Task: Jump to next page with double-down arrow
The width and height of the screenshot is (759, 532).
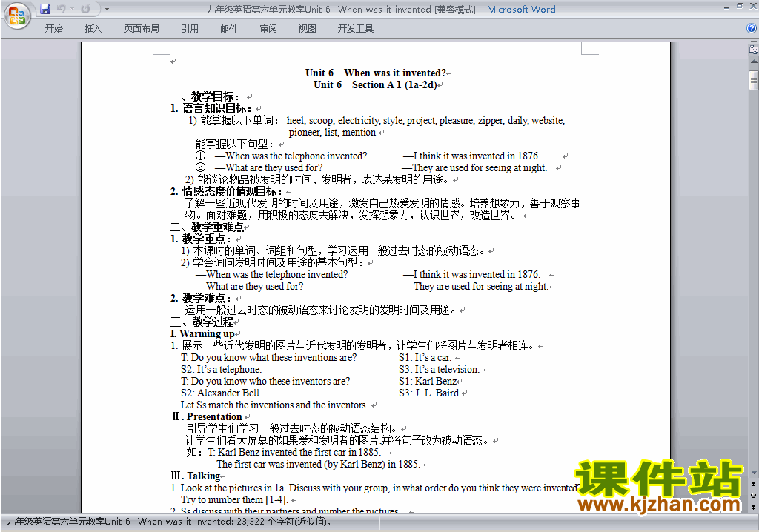Action: (x=754, y=507)
